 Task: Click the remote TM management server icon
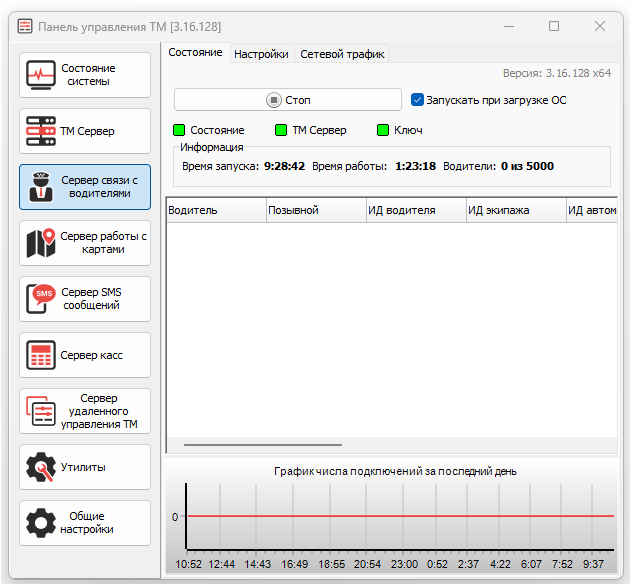pos(41,411)
